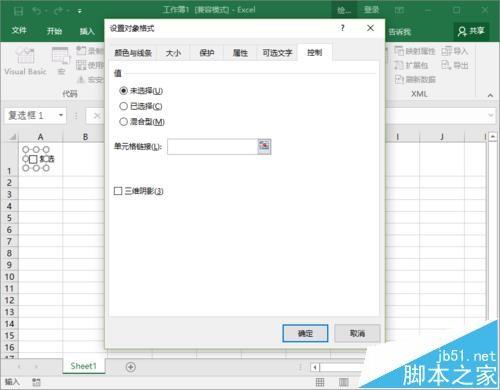Expand the formula bar using right chevron
Viewport: 500px width, 390px height.
[491, 115]
